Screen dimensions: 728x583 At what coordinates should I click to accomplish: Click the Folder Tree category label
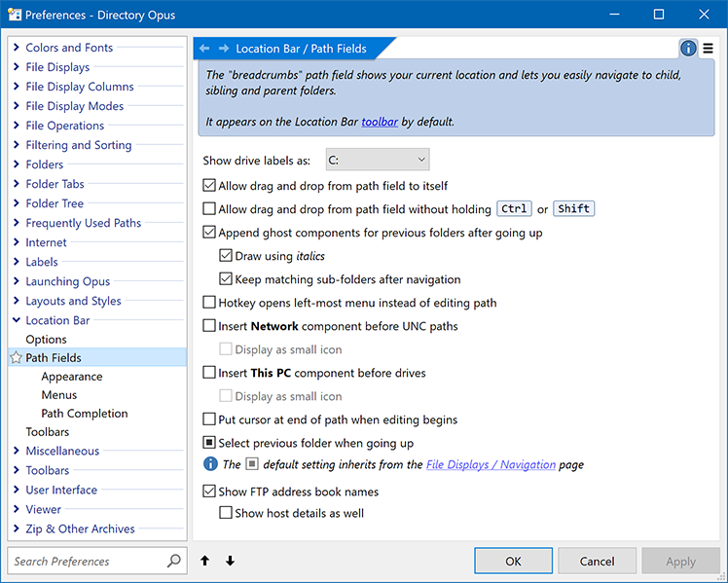click(55, 203)
